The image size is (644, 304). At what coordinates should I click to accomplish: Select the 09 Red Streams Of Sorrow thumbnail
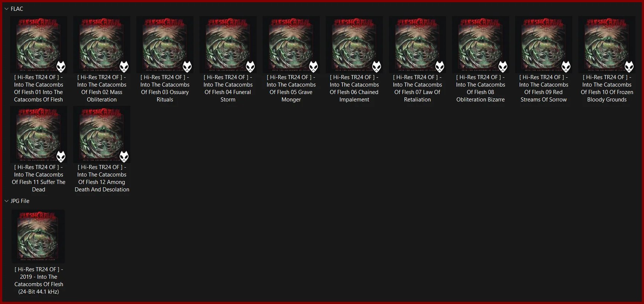click(x=544, y=44)
